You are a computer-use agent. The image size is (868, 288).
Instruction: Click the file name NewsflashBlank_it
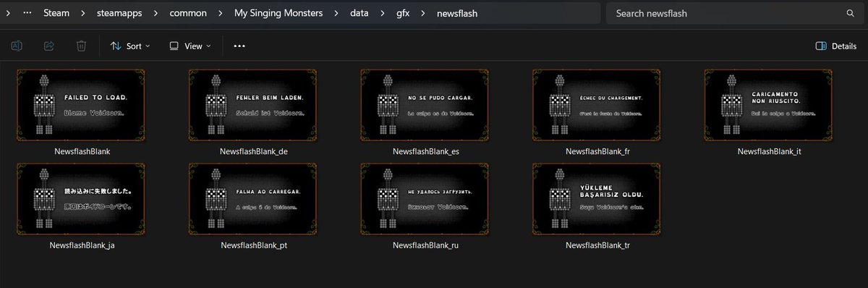pos(769,152)
